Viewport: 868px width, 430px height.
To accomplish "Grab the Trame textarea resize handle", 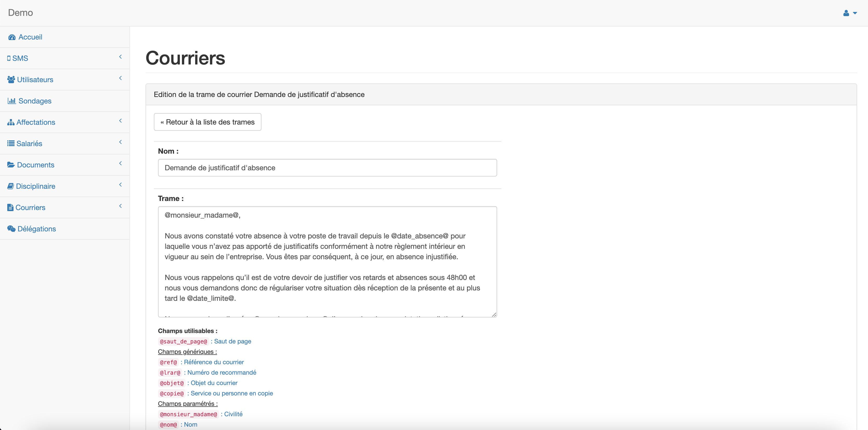I will click(494, 314).
